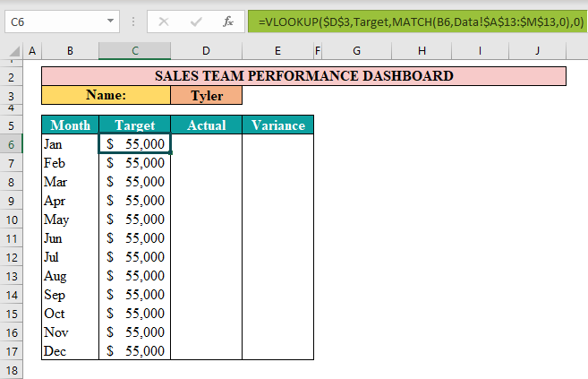Screen dimensions: 588x379
Task: Select row 10 header
Action: (12, 220)
